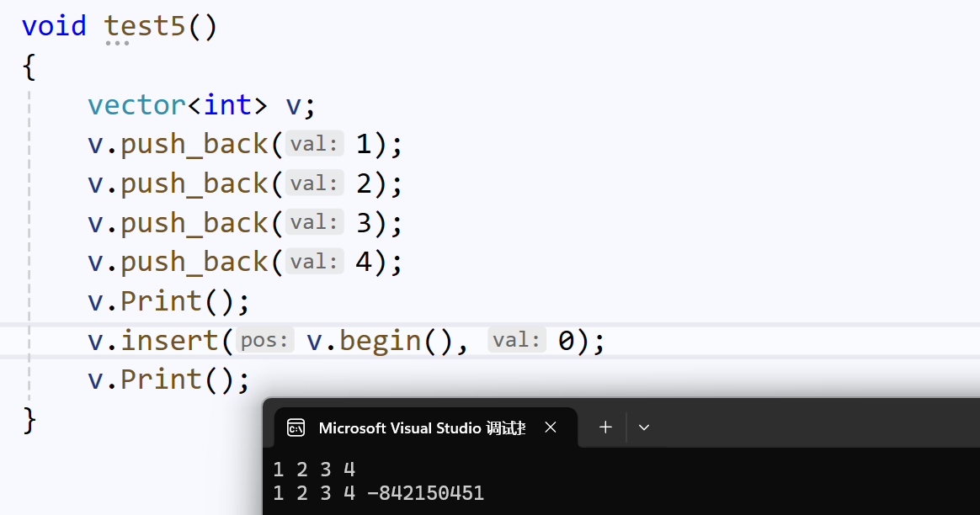
Task: Click the val: hint before value 1
Action: coord(314,145)
